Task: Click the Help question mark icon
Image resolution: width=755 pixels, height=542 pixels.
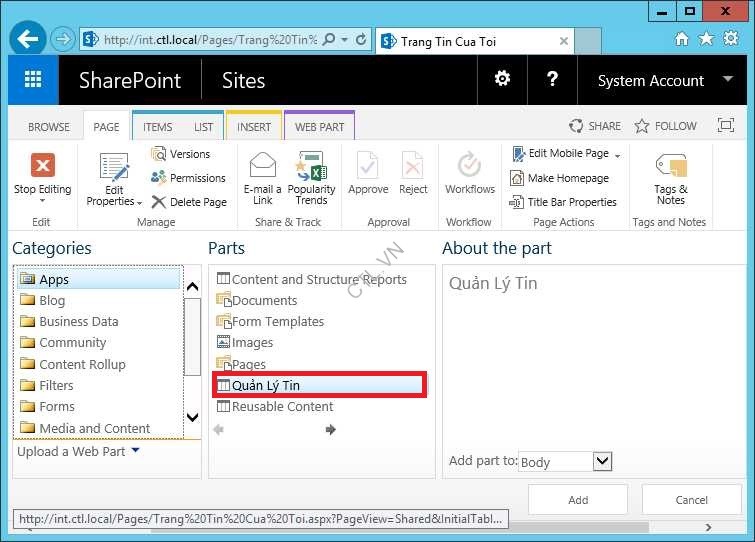Action: tap(551, 80)
